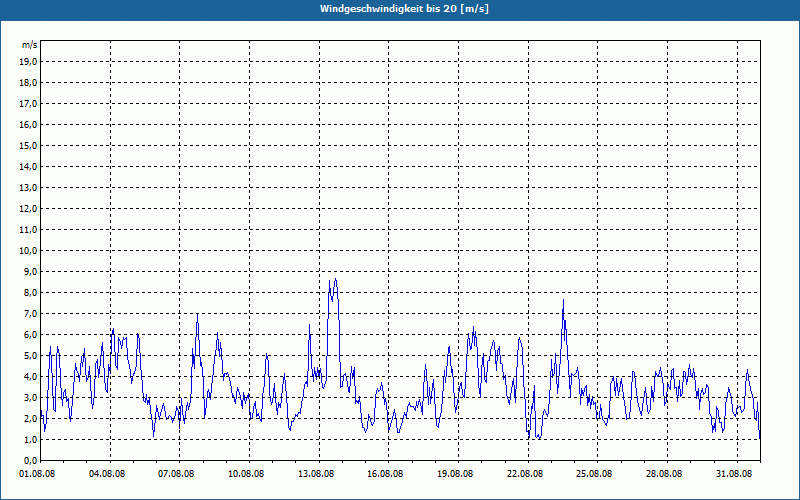Click the 10,0 y-axis label
The image size is (800, 500).
click(x=28, y=251)
